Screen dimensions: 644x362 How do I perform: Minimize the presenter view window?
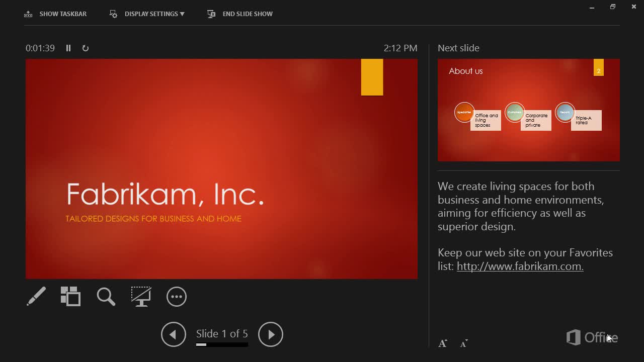(592, 7)
